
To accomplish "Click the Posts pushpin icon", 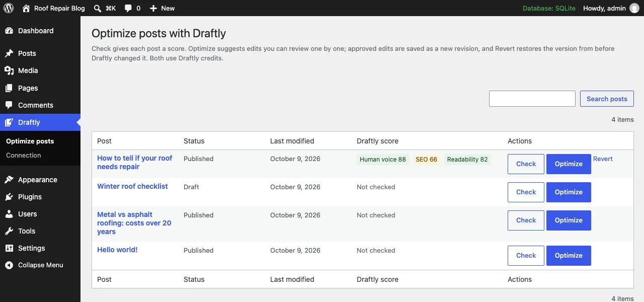I will [9, 53].
